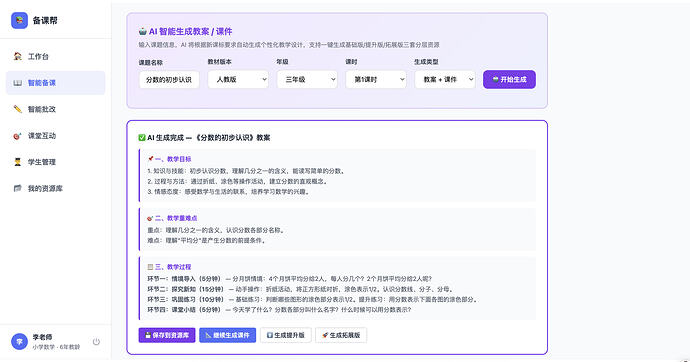Viewport: 690px width, 362px height.
Task: Click the AI 生成完成 result title
Action: pyautogui.click(x=209, y=138)
